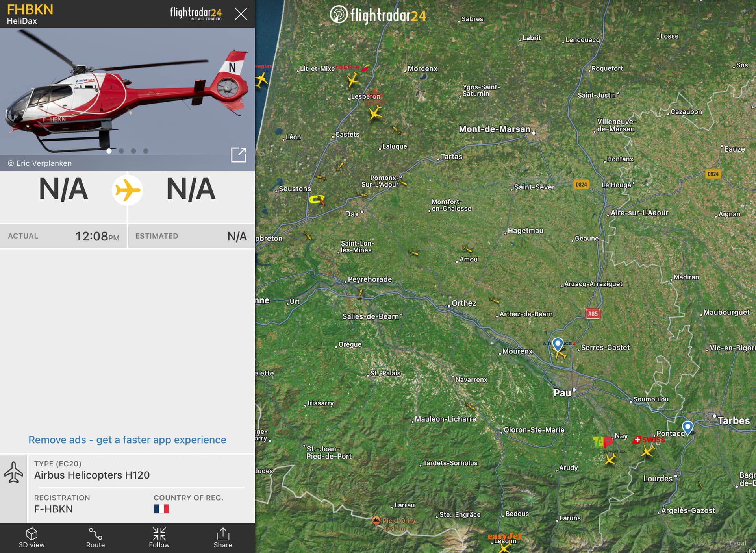Switch to fourth photo dot indicator
The width and height of the screenshot is (756, 553).
(x=146, y=151)
